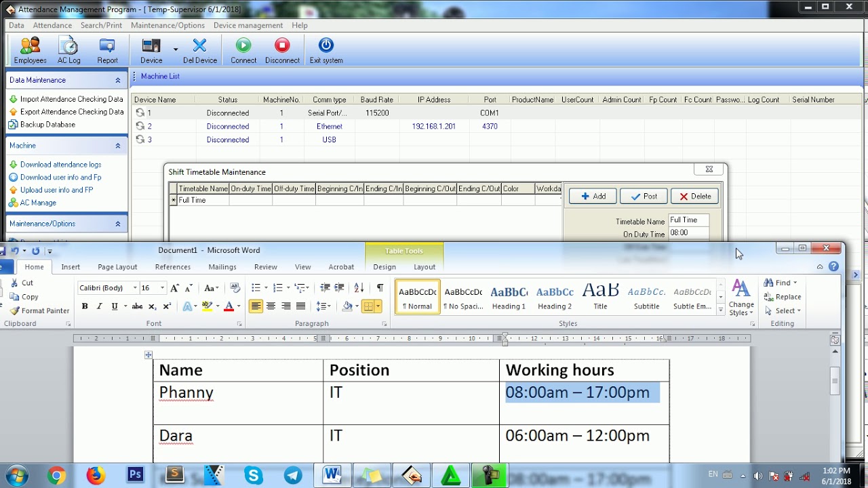Click Download attendance logs link
The height and width of the screenshot is (488, 868).
60,165
